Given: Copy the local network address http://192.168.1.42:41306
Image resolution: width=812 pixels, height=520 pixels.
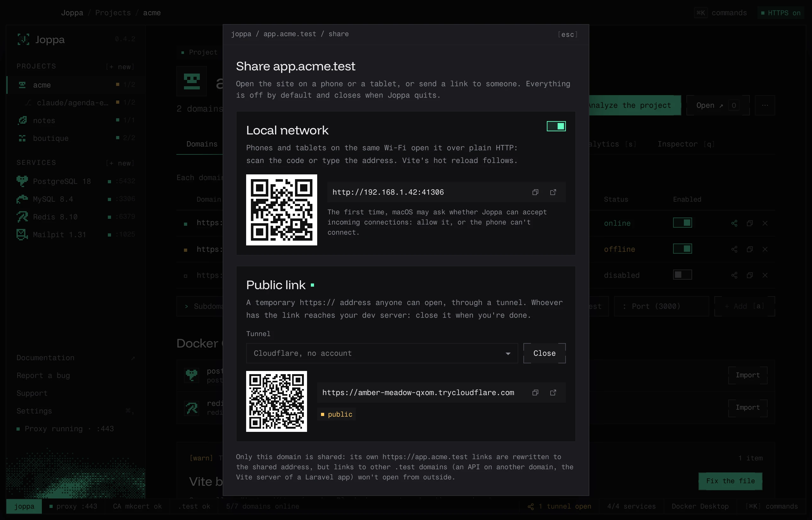Looking at the screenshot, I should [x=535, y=192].
